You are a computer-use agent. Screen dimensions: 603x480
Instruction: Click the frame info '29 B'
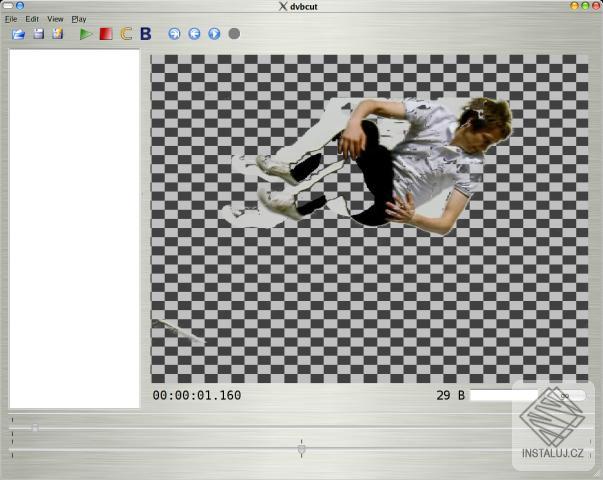point(451,395)
